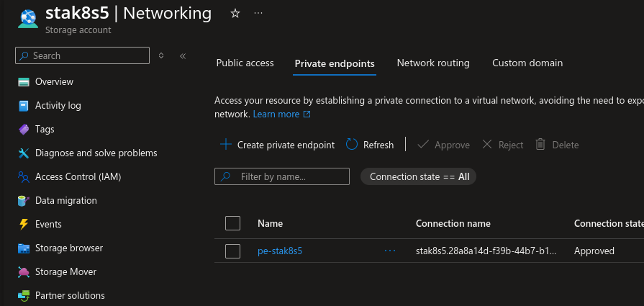Open the pe-stak8s5 private endpoint link

[x=280, y=251]
